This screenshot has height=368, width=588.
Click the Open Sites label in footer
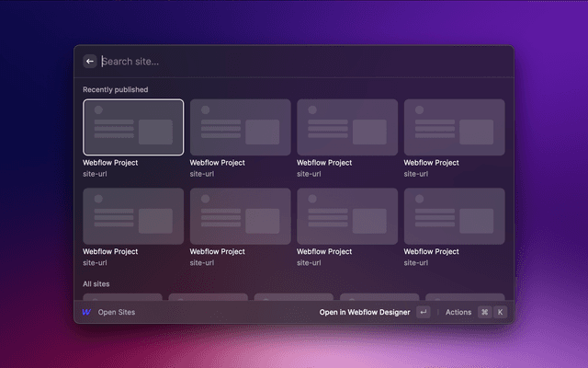[117, 312]
